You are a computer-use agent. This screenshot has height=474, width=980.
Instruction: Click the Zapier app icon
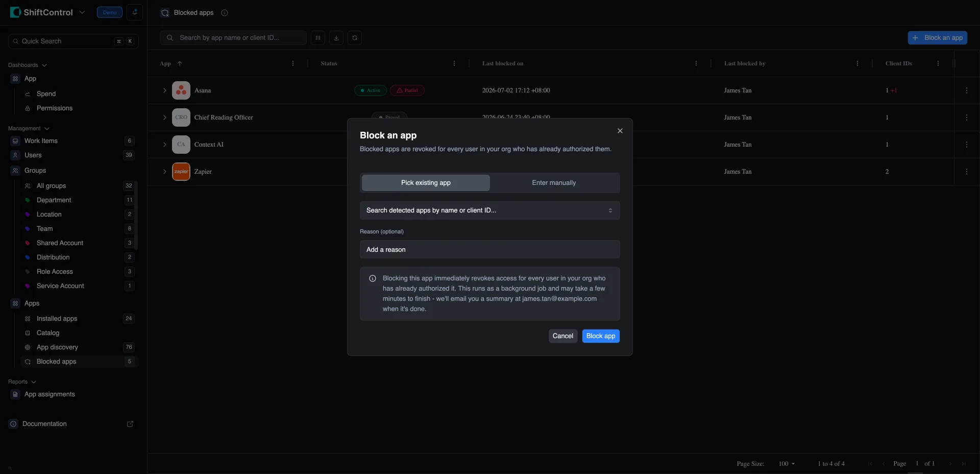tap(181, 172)
